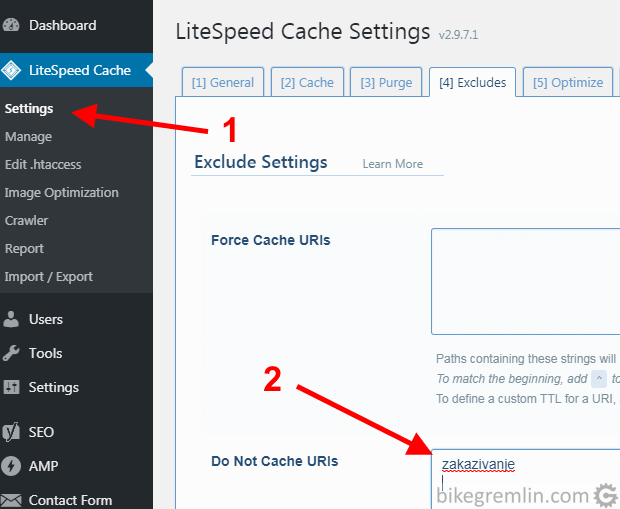Switch to the [5] Optimize tab

pyautogui.click(x=568, y=82)
